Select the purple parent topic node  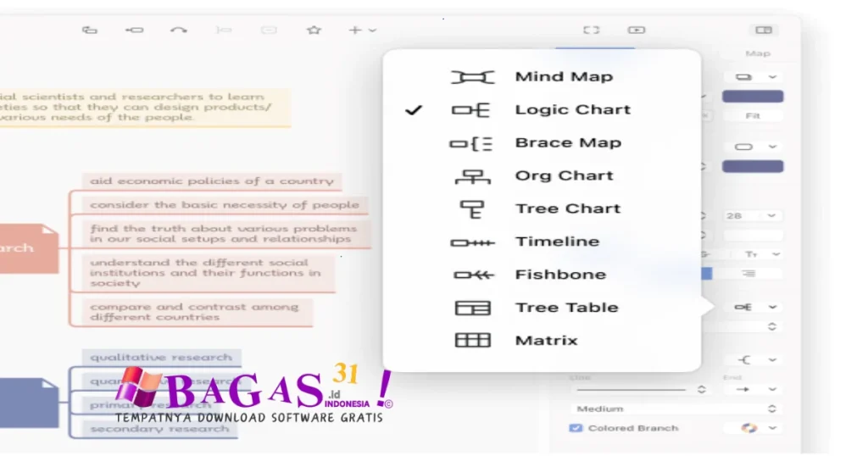click(29, 403)
